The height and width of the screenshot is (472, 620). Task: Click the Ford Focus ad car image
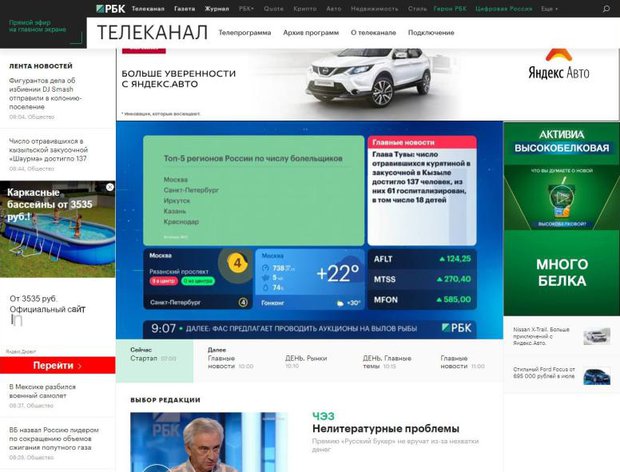click(597, 376)
